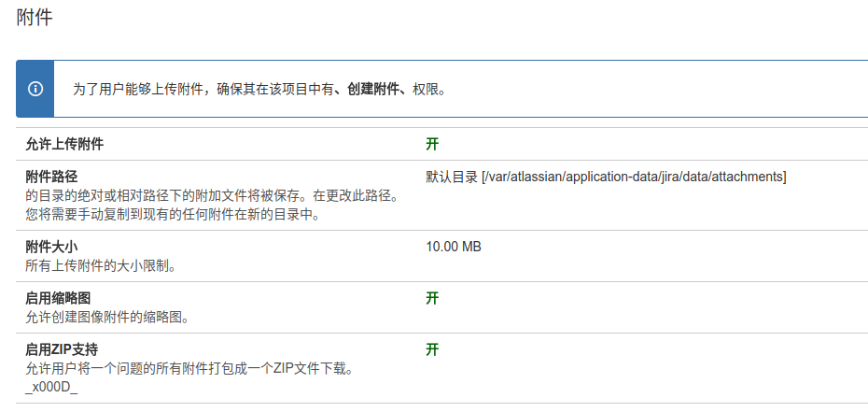Click the bold 创建附件 permission text
The image size is (868, 412).
tap(373, 90)
